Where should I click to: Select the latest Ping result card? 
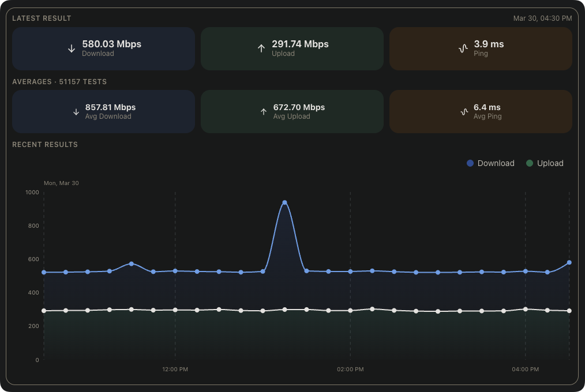point(481,49)
